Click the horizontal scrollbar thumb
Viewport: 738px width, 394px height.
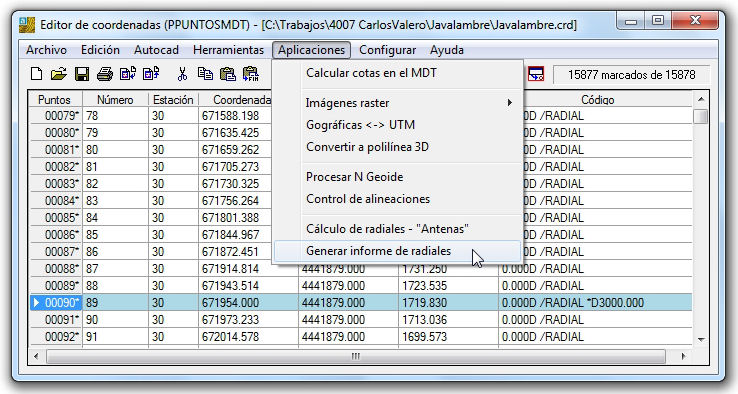tap(356, 356)
